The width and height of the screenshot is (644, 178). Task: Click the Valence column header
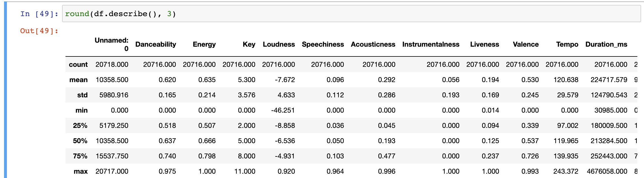click(526, 44)
